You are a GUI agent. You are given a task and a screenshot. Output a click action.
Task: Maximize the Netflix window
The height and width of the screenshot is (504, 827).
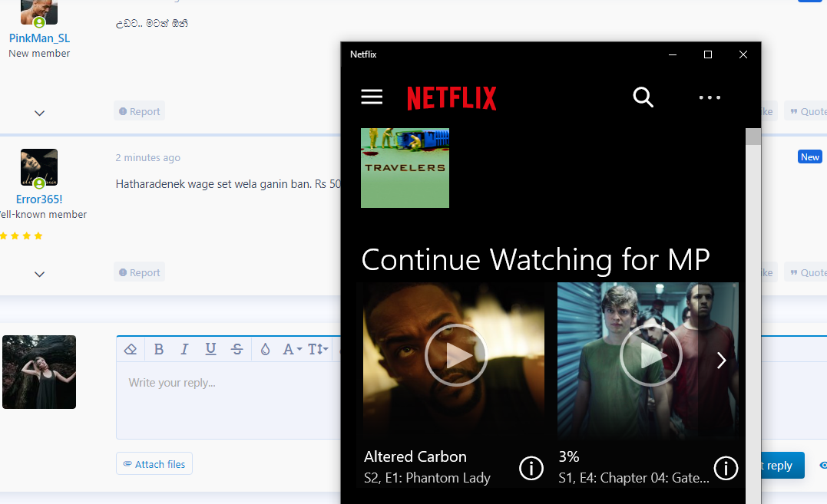pyautogui.click(x=708, y=54)
